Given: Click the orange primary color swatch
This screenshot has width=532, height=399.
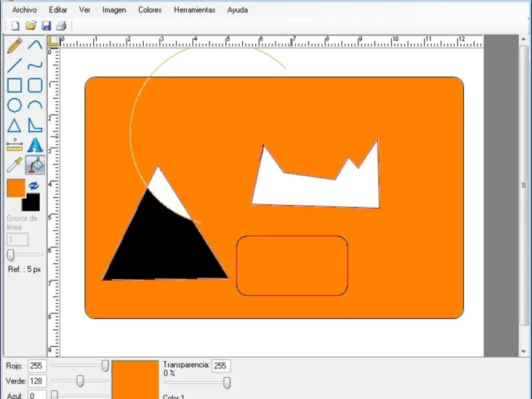Looking at the screenshot, I should [x=16, y=188].
